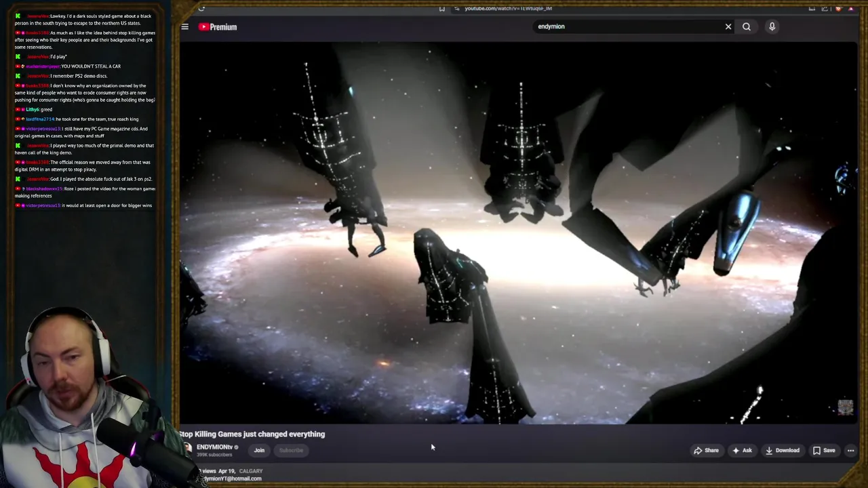Viewport: 868px width, 488px height.
Task: Start voice search with microphone icon
Action: (772, 26)
